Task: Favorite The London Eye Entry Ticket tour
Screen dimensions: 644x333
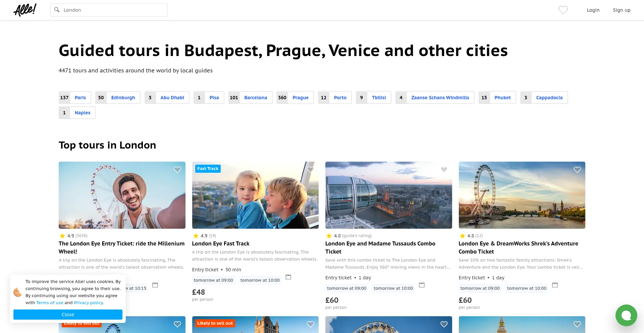Action: coord(177,170)
